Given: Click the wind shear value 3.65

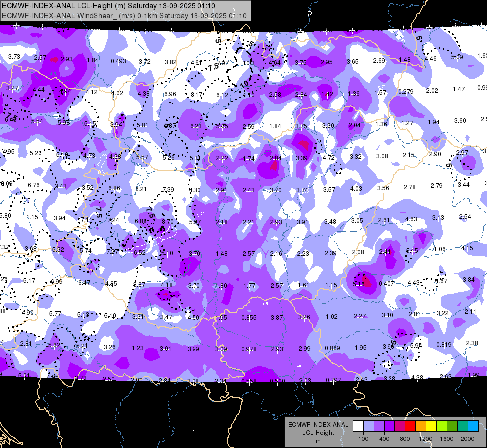Looking at the screenshot, I should [353, 62].
